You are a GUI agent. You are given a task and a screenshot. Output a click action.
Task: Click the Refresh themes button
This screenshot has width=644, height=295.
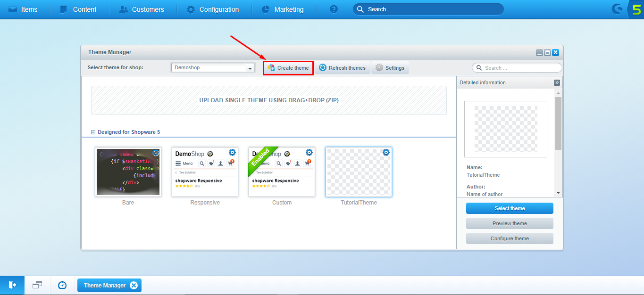pyautogui.click(x=343, y=68)
